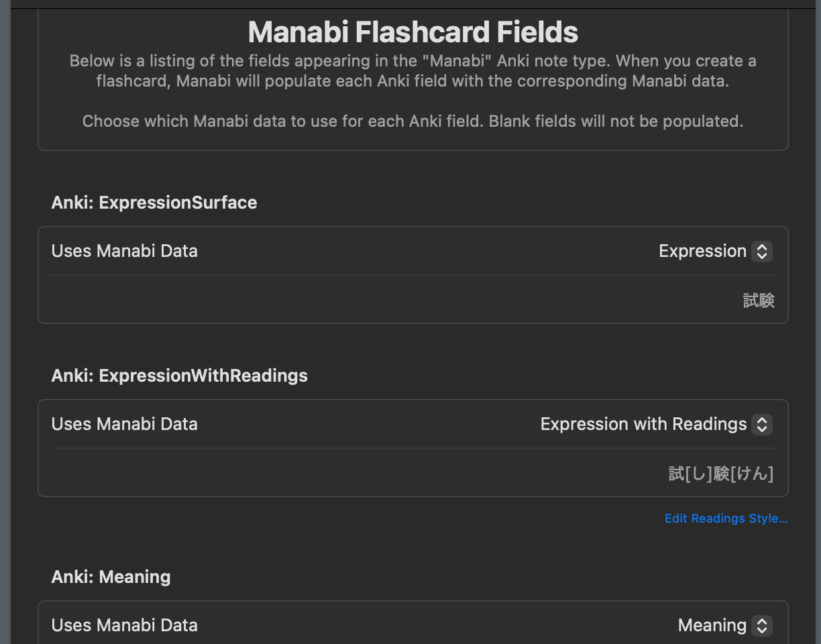
Task: Click Uses Manabi Data label under Meaning
Action: click(x=125, y=626)
